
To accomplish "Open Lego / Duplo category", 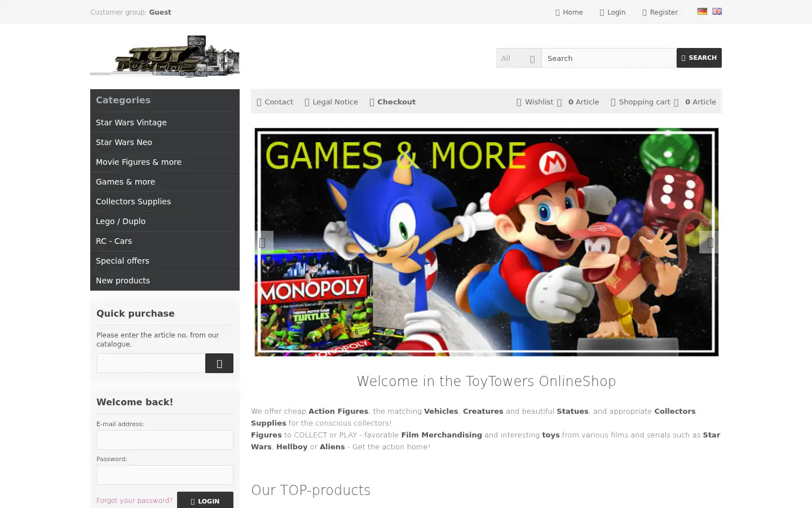I will pyautogui.click(x=165, y=221).
